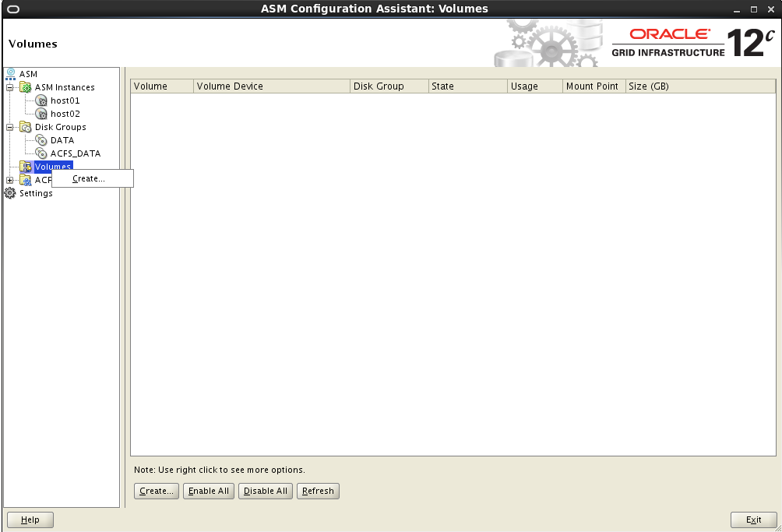Minimize the ASM Configuration Assistant window
Image resolution: width=782 pixels, height=532 pixels.
(737, 9)
